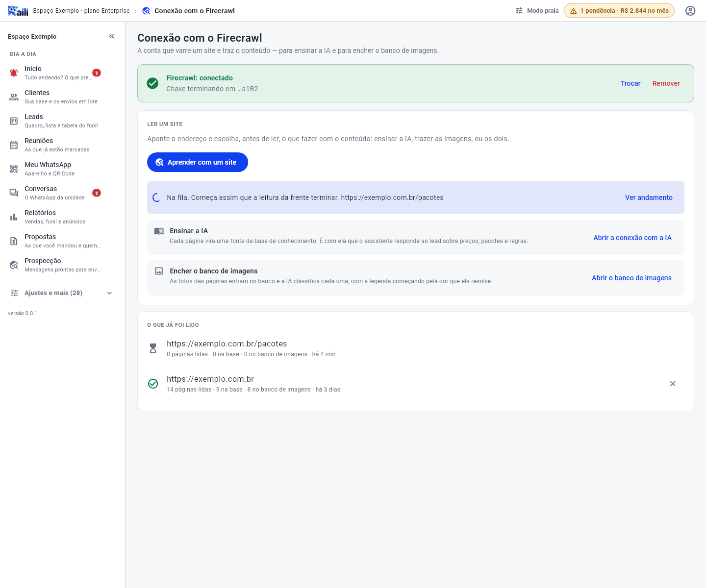Click Remover to disconnect Firecrawl

pyautogui.click(x=666, y=83)
